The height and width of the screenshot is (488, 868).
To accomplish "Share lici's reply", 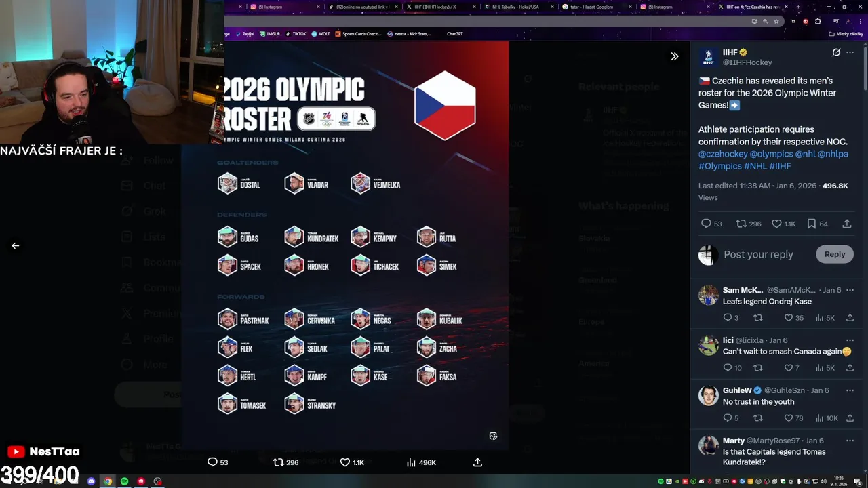I will tap(850, 368).
